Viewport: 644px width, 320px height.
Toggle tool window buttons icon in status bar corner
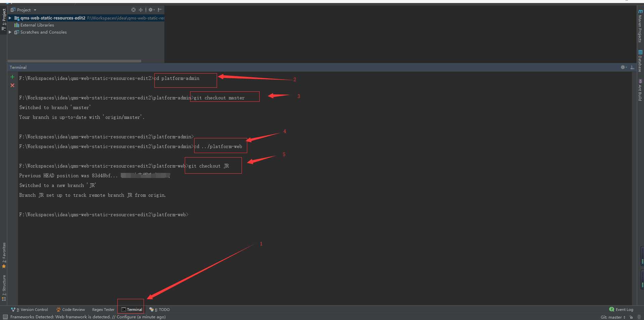[x=5, y=317]
